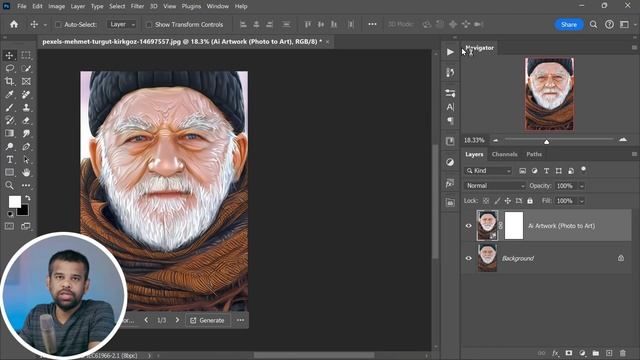Open the Window menu
This screenshot has width=640, height=360.
(x=218, y=6)
